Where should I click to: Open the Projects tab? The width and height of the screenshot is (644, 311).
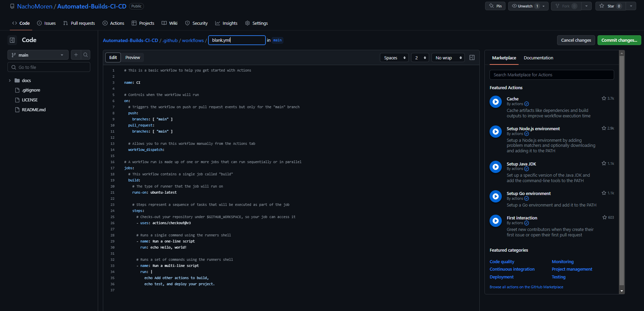143,23
